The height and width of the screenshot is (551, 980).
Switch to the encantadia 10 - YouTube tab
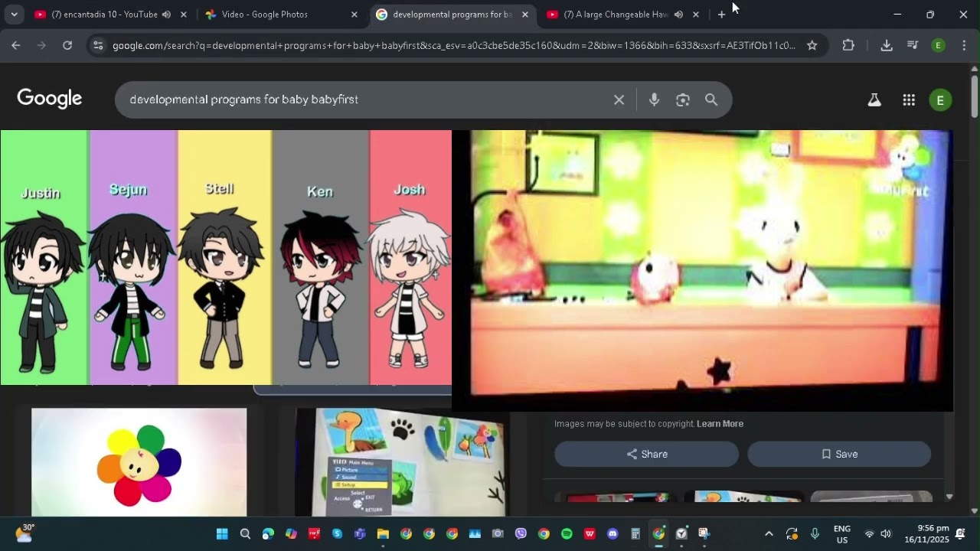point(104,15)
